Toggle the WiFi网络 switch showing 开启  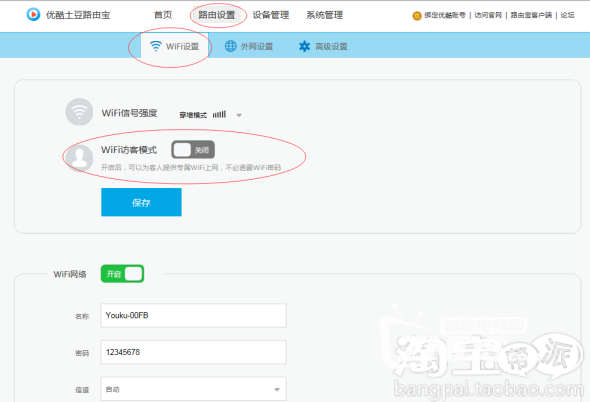(x=122, y=274)
